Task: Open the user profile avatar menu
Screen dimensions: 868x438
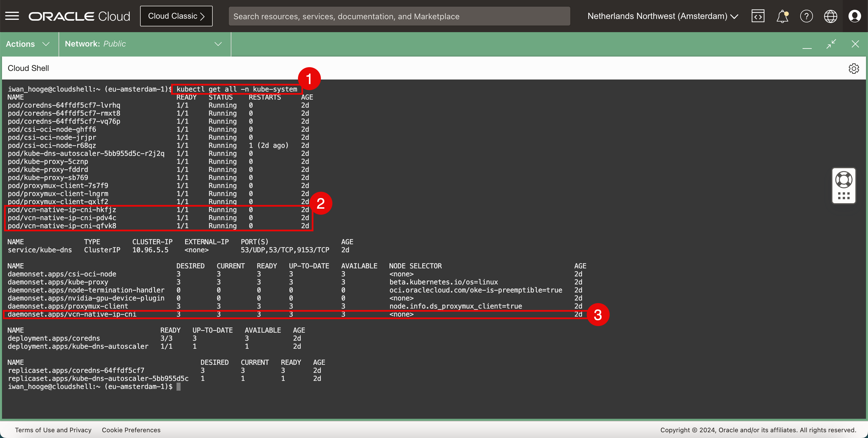Action: pos(855,16)
